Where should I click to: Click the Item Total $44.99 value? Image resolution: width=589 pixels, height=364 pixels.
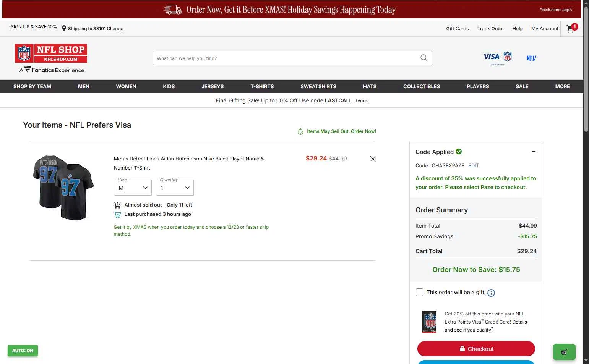coord(528,226)
